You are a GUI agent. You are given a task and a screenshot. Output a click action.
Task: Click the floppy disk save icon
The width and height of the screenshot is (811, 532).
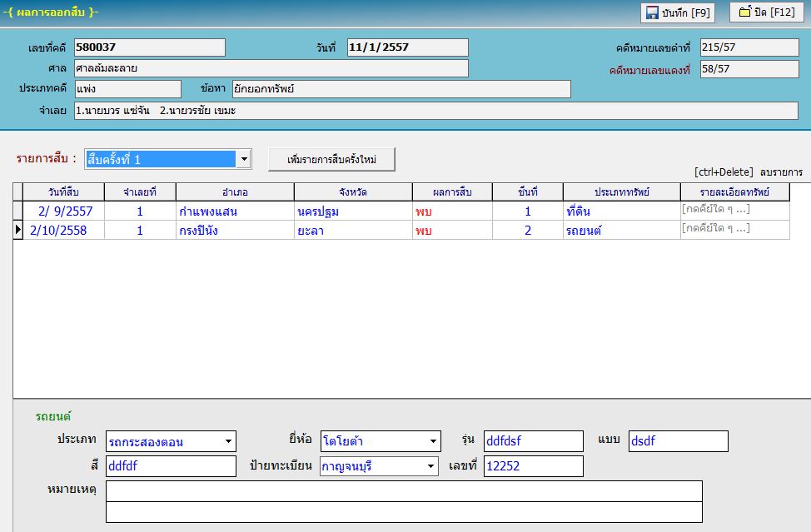(x=652, y=13)
